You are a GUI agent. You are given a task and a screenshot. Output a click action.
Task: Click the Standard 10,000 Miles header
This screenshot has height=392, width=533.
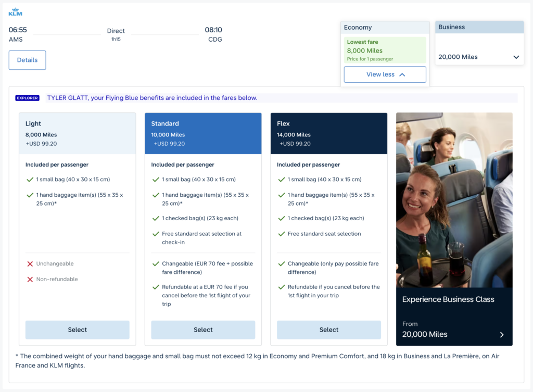tap(203, 134)
